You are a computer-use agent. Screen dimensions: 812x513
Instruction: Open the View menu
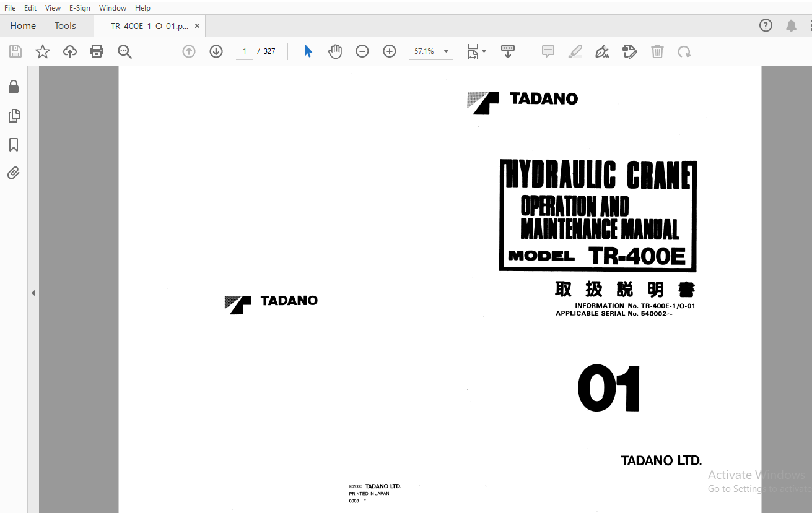tap(53, 8)
